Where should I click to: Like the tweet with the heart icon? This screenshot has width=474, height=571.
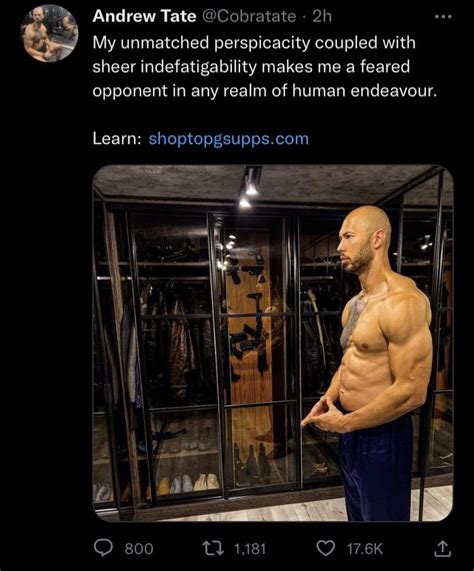pyautogui.click(x=325, y=548)
